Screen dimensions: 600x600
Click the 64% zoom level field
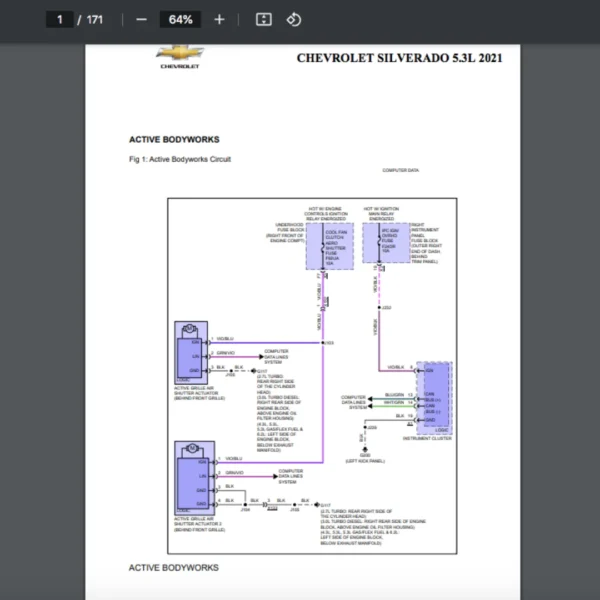click(x=180, y=19)
